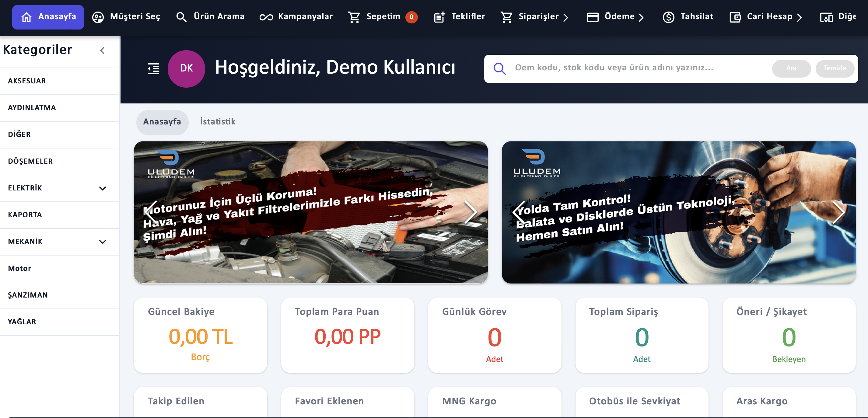Open the Siparişler submenu arrow
The width and height of the screenshot is (868, 418).
pyautogui.click(x=566, y=17)
